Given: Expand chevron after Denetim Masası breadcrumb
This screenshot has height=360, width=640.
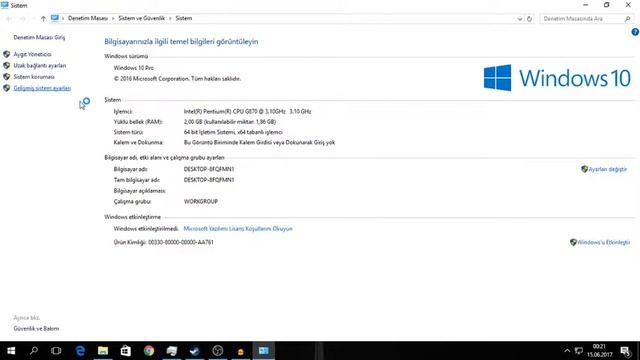Looking at the screenshot, I should coord(113,18).
